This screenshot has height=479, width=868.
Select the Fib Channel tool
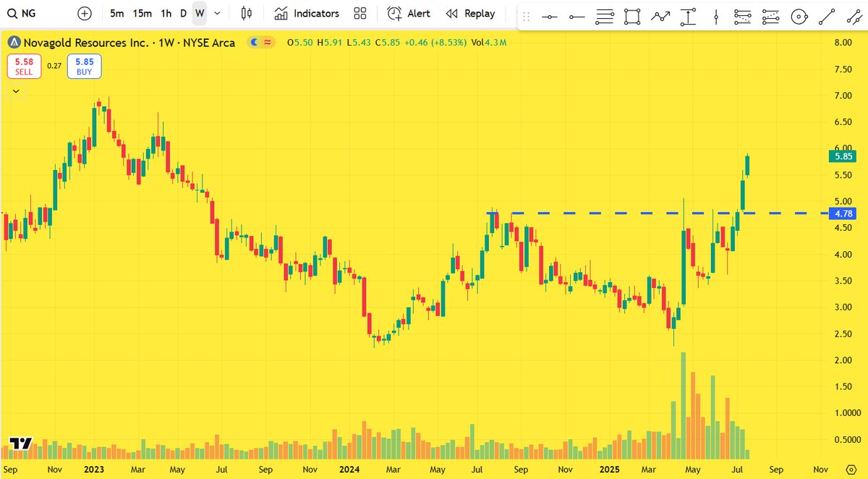tap(771, 16)
